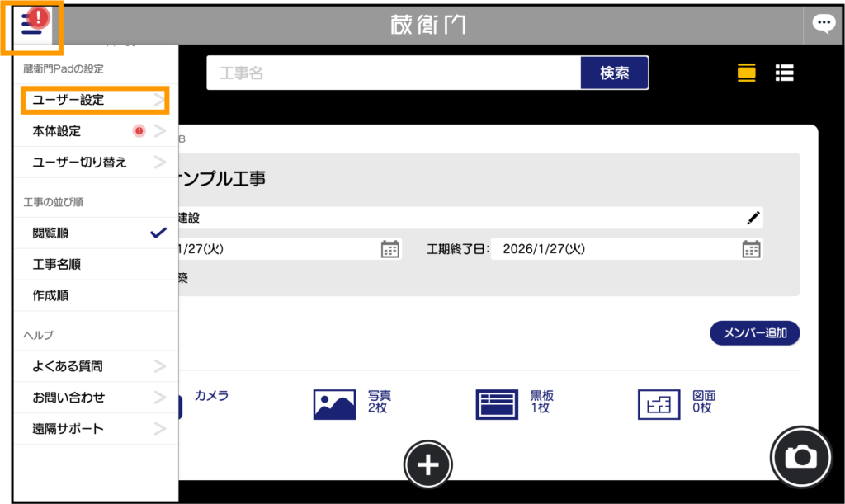Viewport: 845px width, 504px height.
Task: Open the hamburger menu icon
Action: (x=32, y=26)
